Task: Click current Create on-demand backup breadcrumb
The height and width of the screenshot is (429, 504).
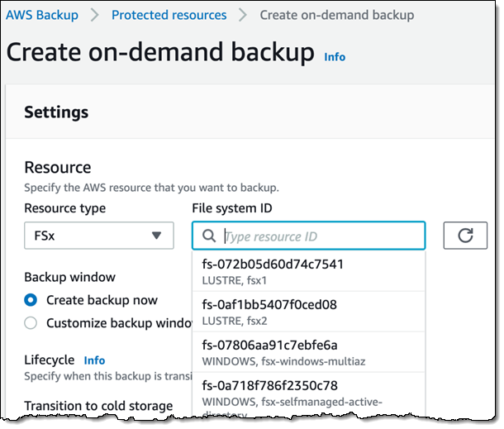Action: pos(336,15)
